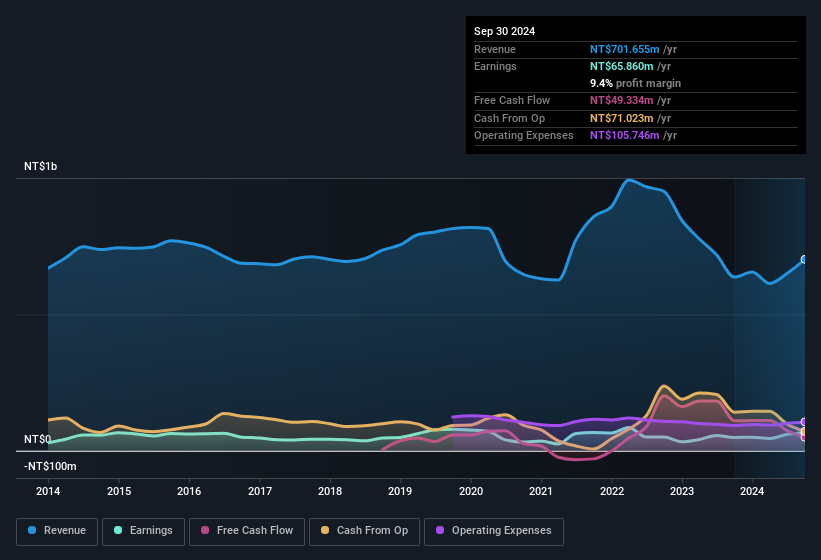
Task: Toggle the Operating Expenses legend button
Action: pyautogui.click(x=494, y=531)
